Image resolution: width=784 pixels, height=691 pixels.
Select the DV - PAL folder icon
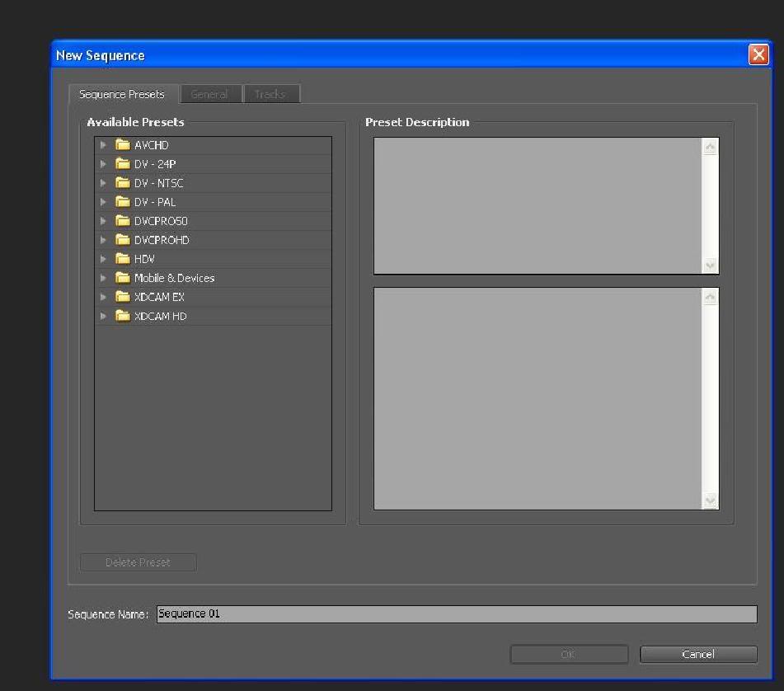pos(122,201)
